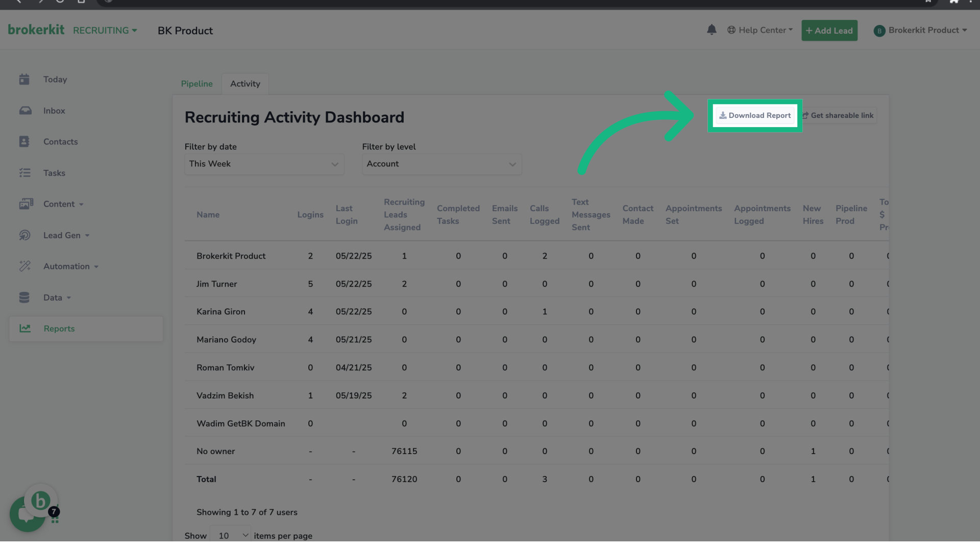This screenshot has height=551, width=980.
Task: Open the Help Center menu
Action: point(760,30)
